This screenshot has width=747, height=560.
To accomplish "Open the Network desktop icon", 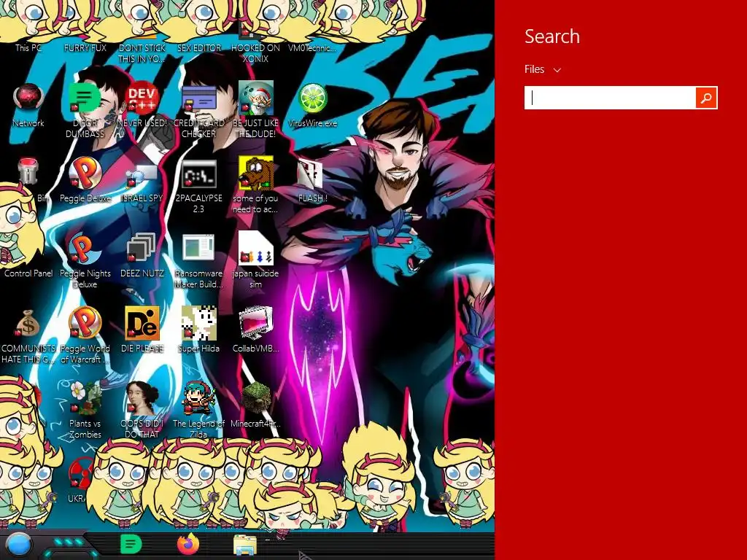I will tap(28, 98).
